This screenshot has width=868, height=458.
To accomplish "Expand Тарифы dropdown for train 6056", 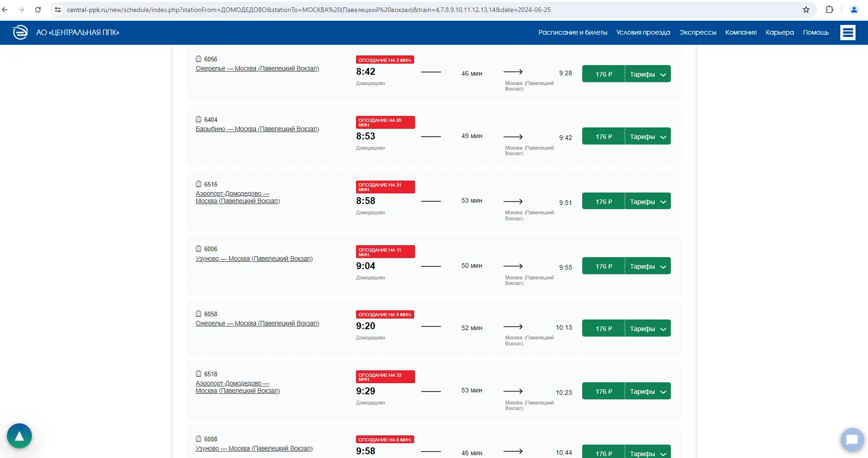I will 648,74.
